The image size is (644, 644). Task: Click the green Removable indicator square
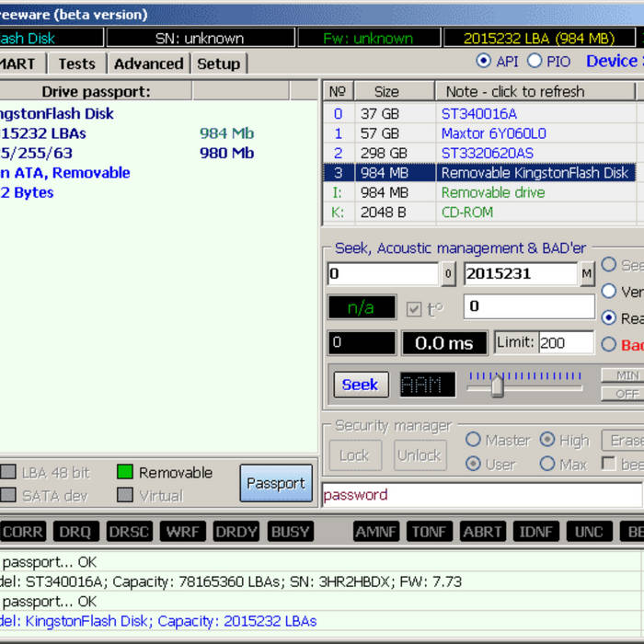pyautogui.click(x=125, y=473)
